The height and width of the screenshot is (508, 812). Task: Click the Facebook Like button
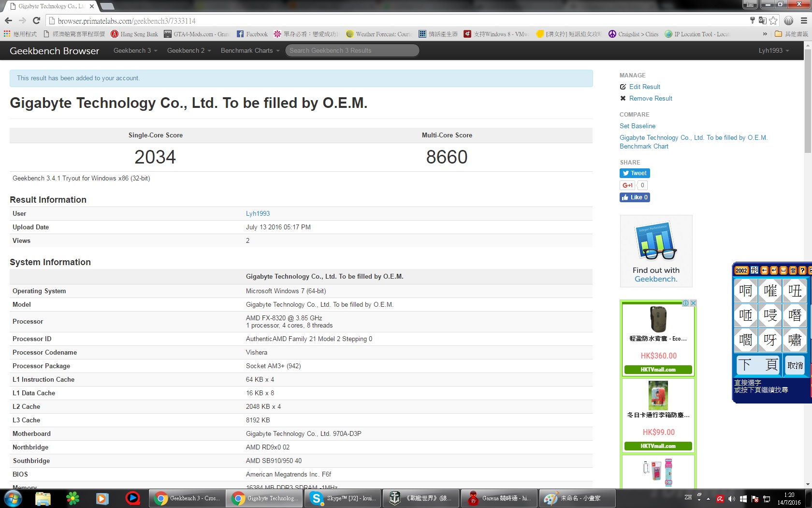(x=635, y=197)
